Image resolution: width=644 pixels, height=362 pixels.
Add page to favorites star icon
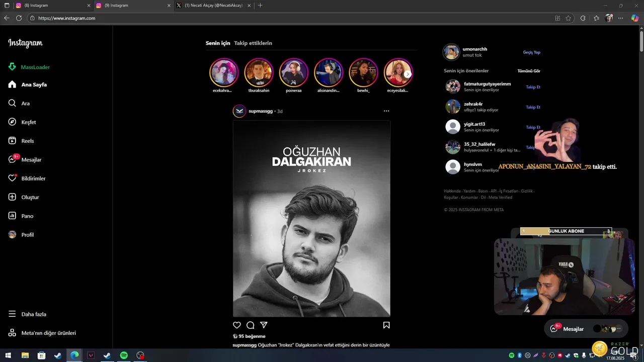tap(569, 18)
